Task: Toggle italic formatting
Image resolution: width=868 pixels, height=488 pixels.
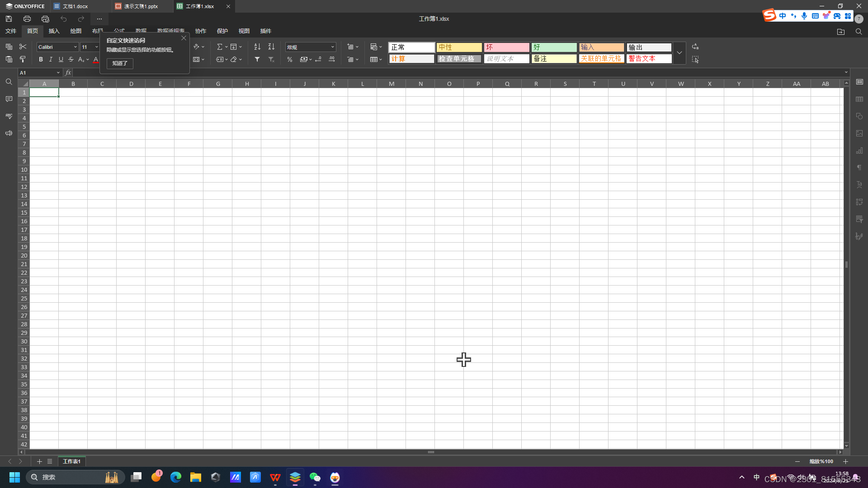Action: click(x=51, y=59)
